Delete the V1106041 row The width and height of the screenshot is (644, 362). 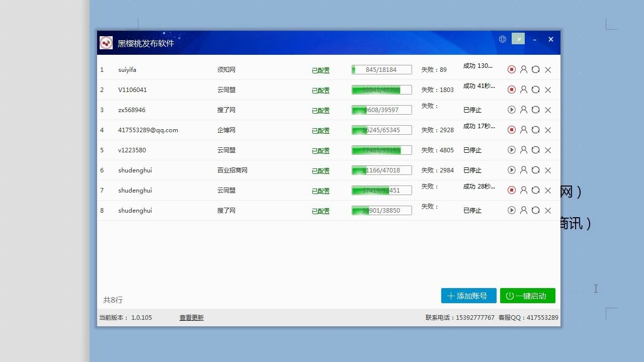[548, 90]
